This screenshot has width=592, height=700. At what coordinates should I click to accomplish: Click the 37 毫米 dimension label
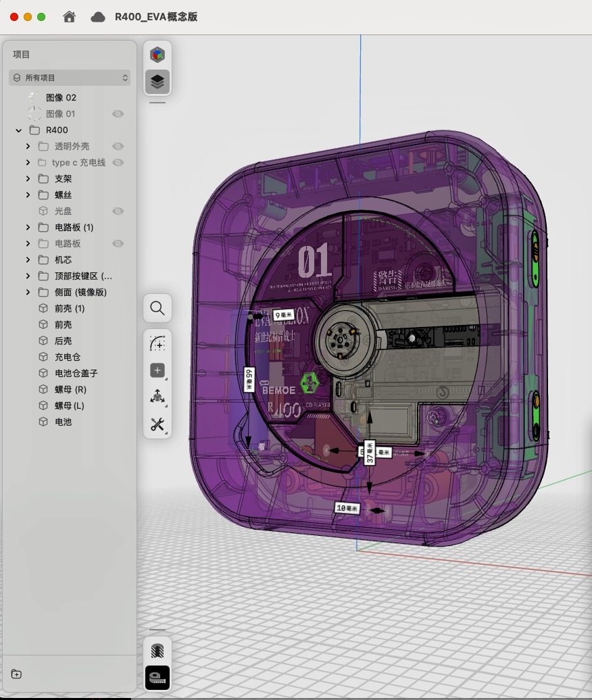click(x=369, y=453)
